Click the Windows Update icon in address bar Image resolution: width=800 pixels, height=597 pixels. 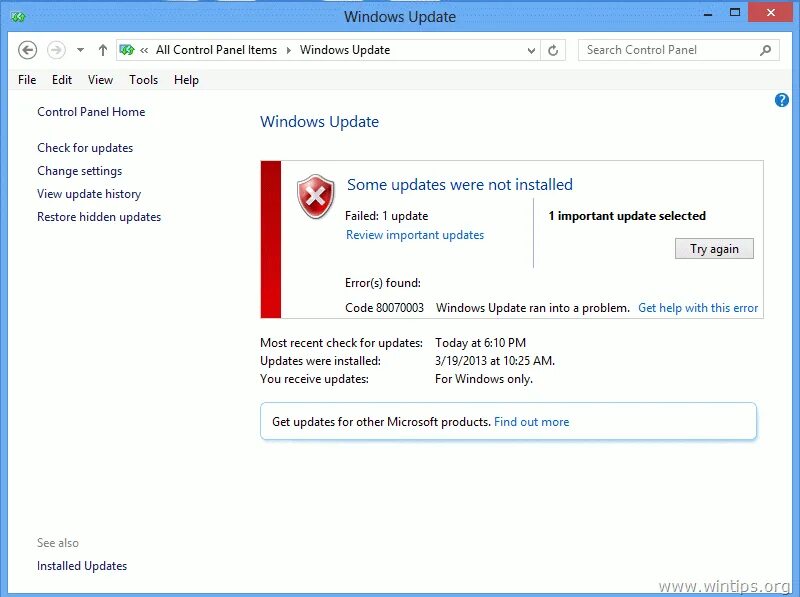coord(127,49)
